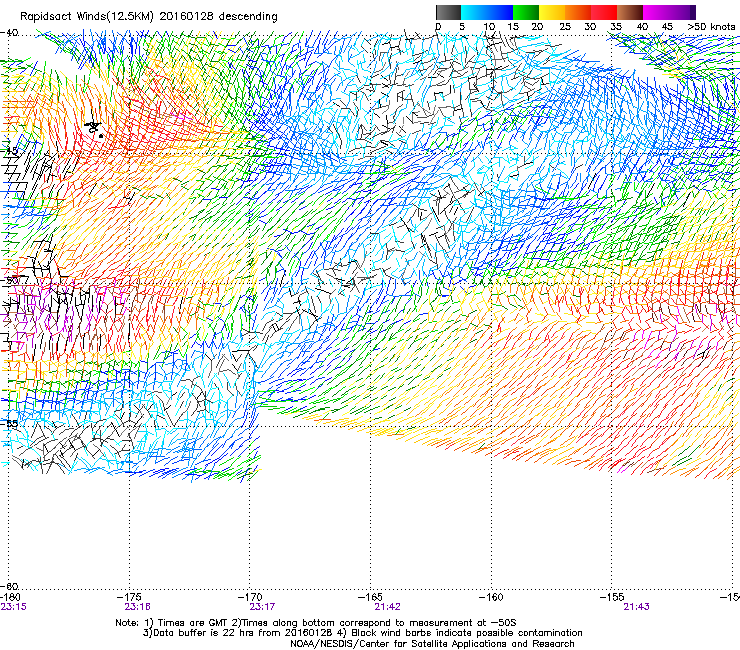Click the blue 10-15 knots legend swatch
740x650 pixels.
pyautogui.click(x=500, y=12)
